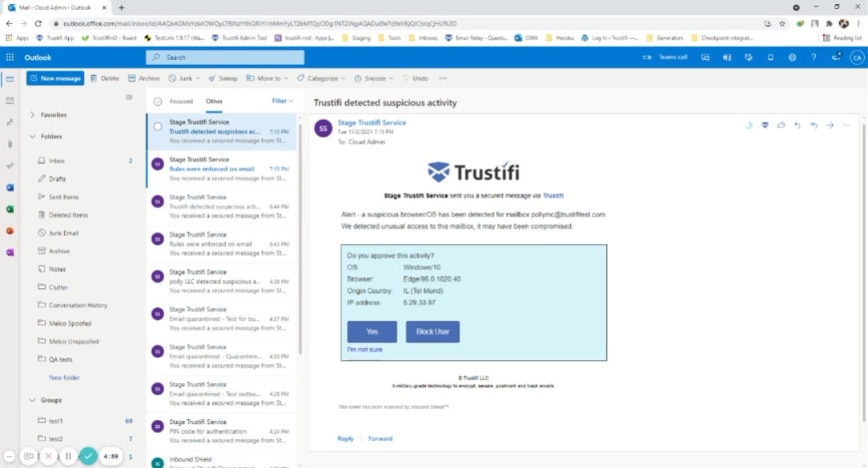Collapse the Folders section
This screenshot has width=868, height=468.
(x=32, y=137)
